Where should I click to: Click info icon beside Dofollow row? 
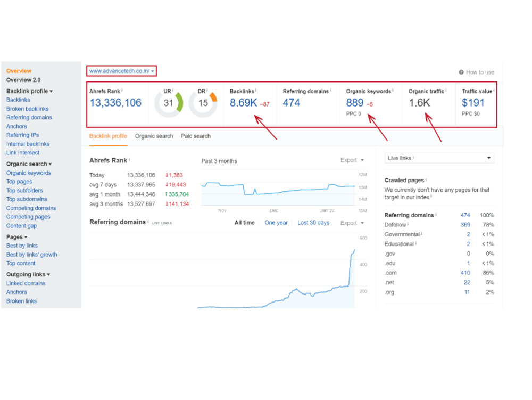point(408,224)
